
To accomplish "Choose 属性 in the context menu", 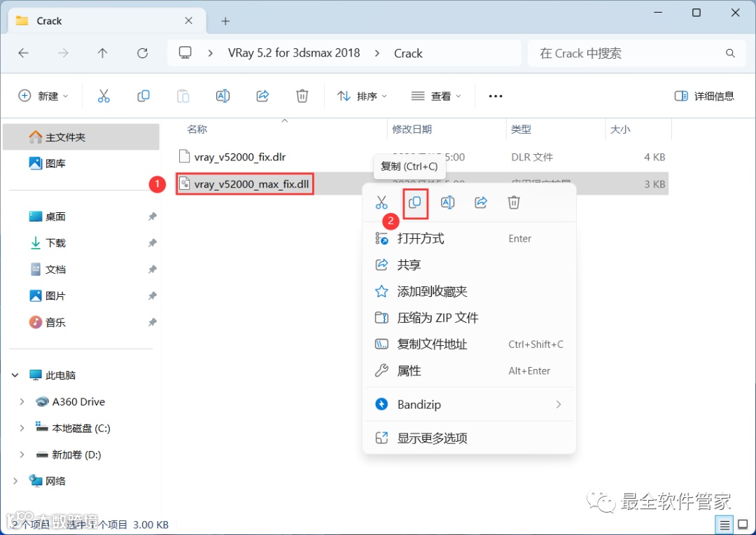I will click(x=469, y=371).
